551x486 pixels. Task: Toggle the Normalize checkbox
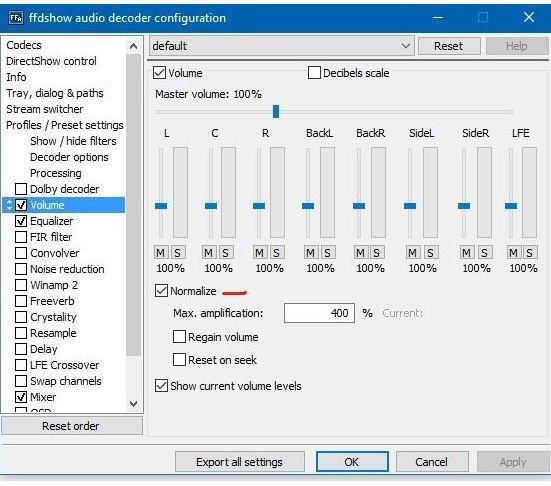pos(161,291)
